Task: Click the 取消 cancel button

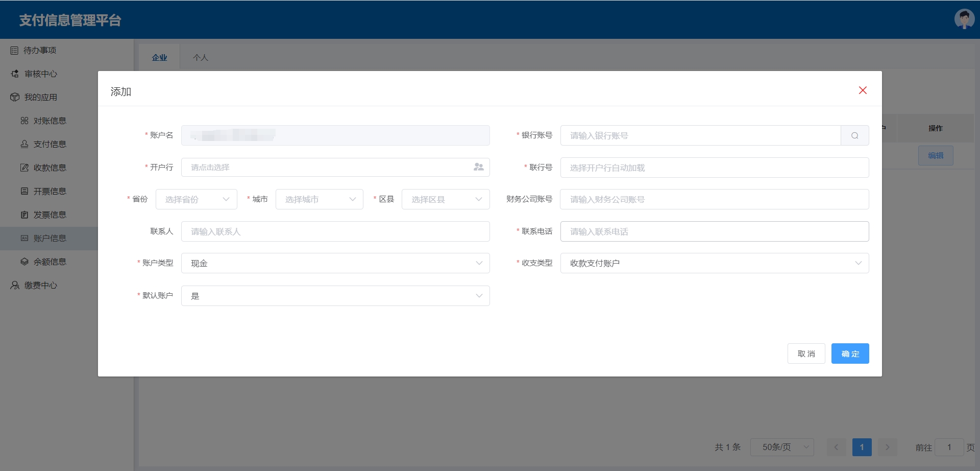Action: [x=806, y=354]
